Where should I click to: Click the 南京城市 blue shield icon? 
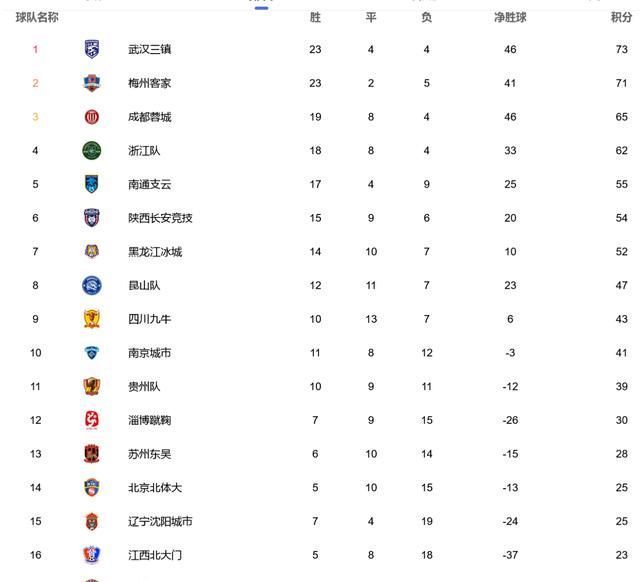(x=92, y=353)
